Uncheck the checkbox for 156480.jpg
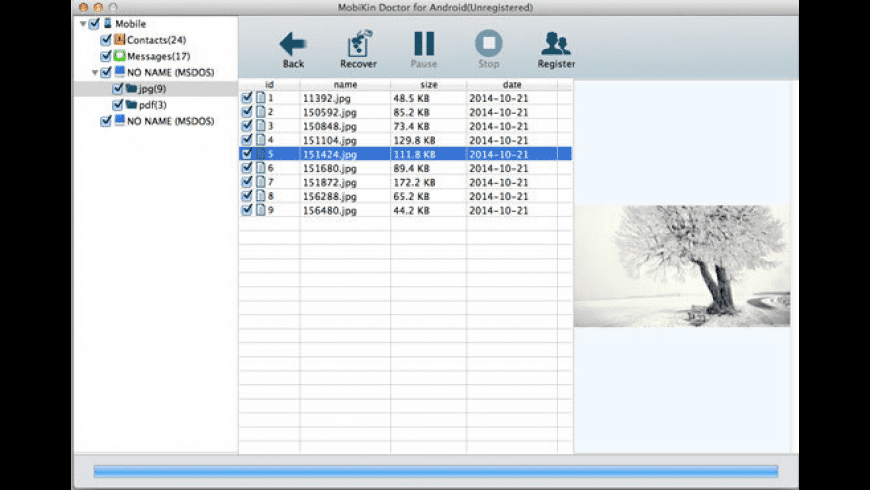Viewport: 870px width, 490px height. (x=247, y=210)
